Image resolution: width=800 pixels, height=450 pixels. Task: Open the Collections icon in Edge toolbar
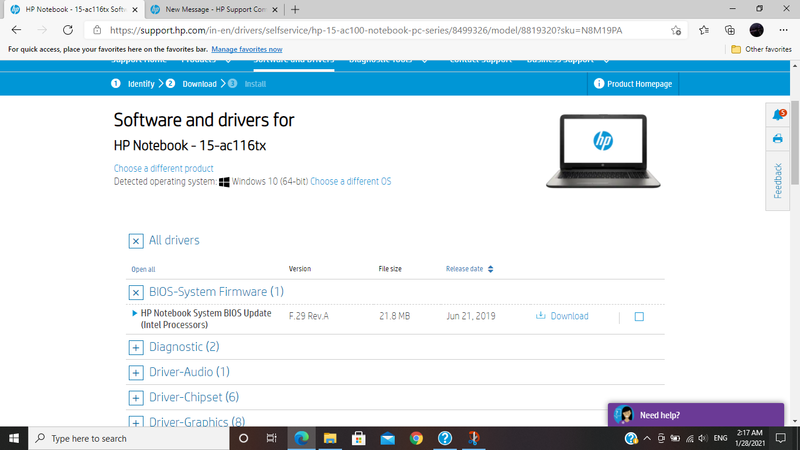(x=730, y=30)
